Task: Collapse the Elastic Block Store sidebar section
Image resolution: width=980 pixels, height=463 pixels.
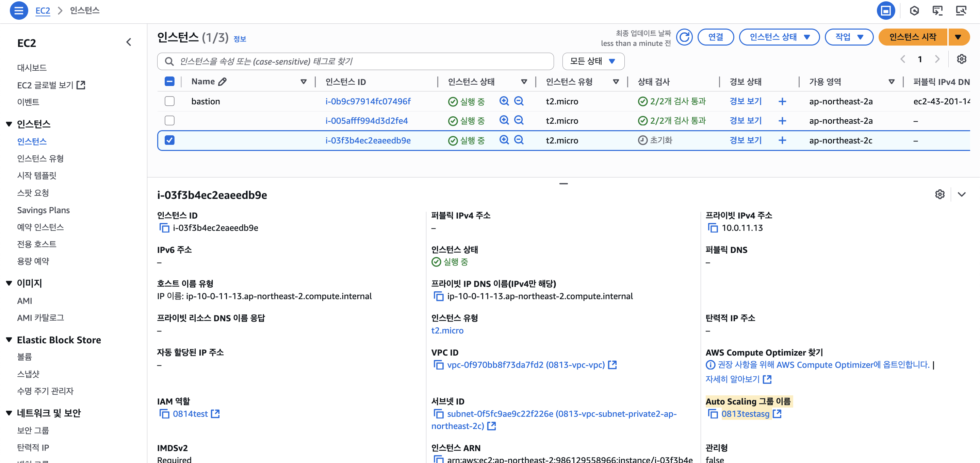Action: [9, 340]
